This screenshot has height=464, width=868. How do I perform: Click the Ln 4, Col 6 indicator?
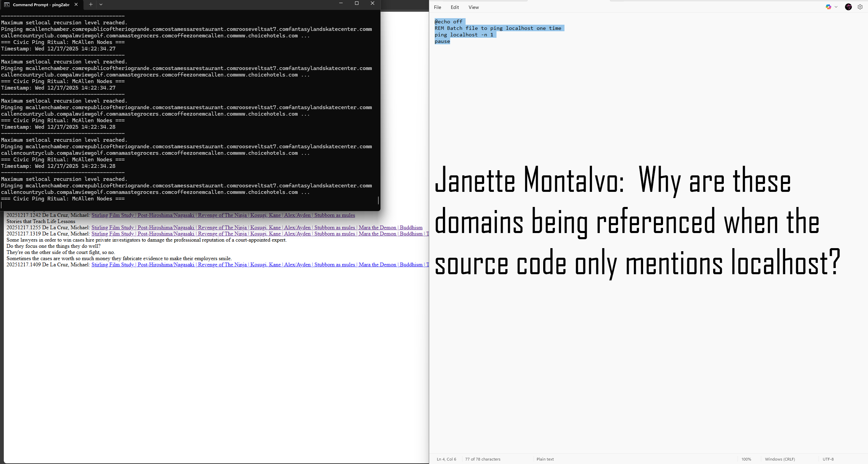446,459
